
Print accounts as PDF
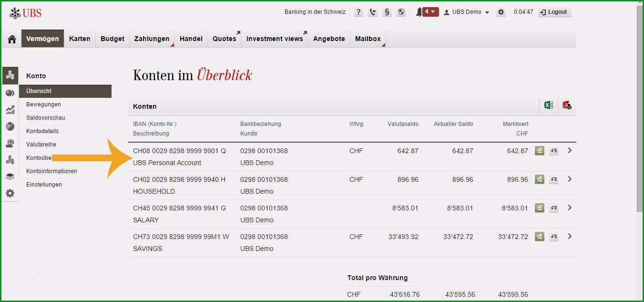pyautogui.click(x=567, y=105)
